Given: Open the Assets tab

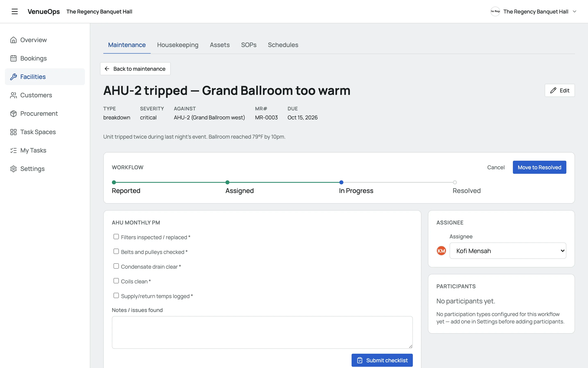Looking at the screenshot, I should pos(220,45).
